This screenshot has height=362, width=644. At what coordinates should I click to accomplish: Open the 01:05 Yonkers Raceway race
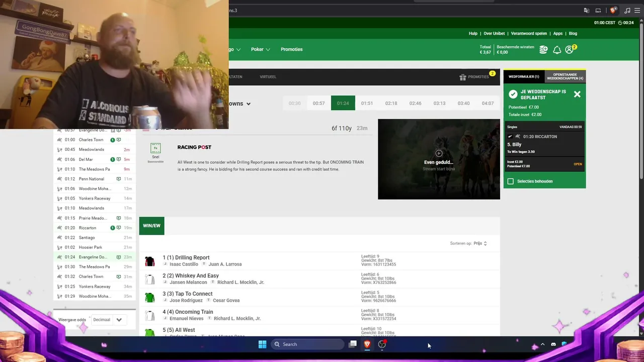click(94, 199)
